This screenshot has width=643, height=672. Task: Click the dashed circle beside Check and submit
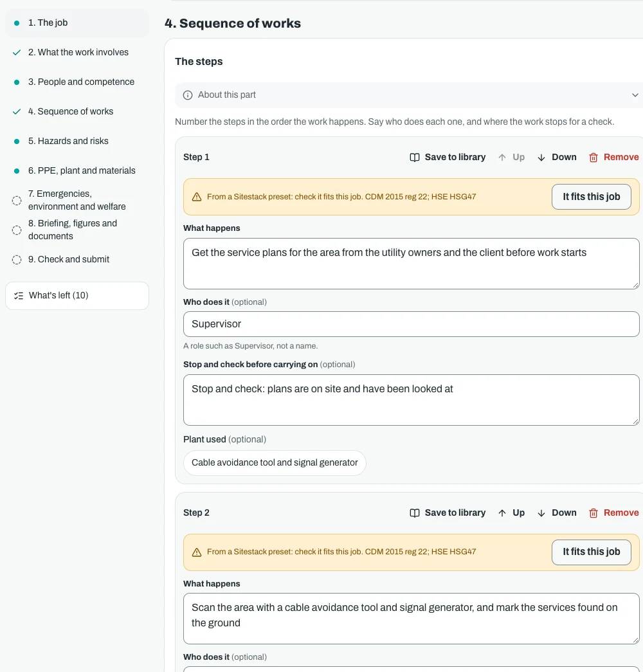(17, 260)
